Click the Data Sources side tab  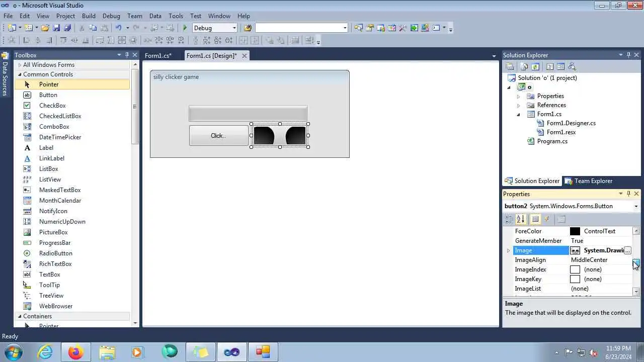coord(5,74)
